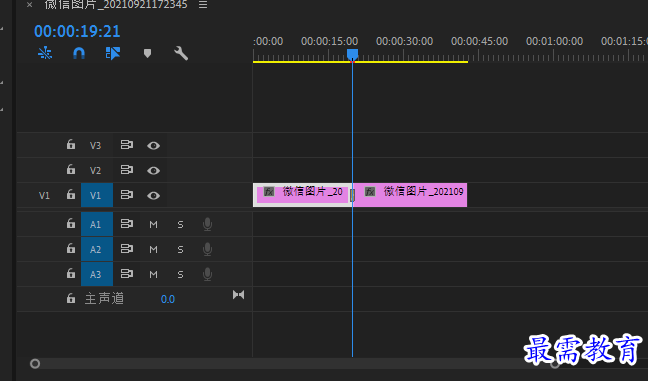Toggle sync lock on track V2
Viewport: 648px width, 381px height.
coord(126,170)
